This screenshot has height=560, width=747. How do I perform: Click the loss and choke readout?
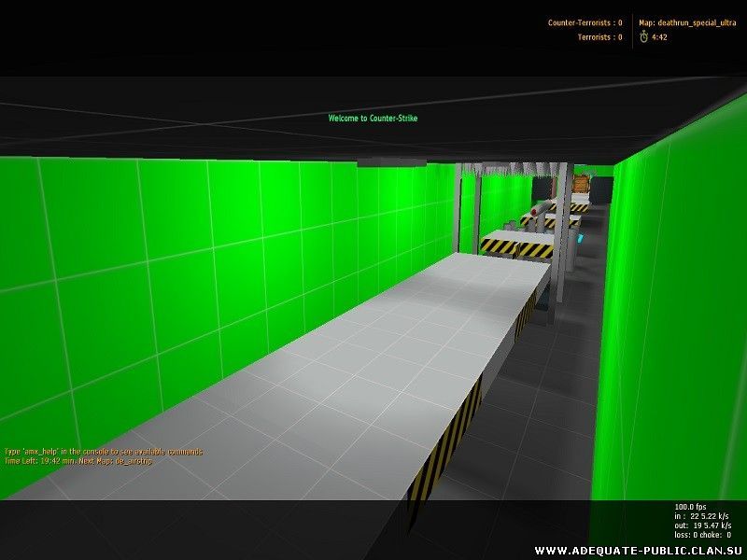[x=703, y=535]
